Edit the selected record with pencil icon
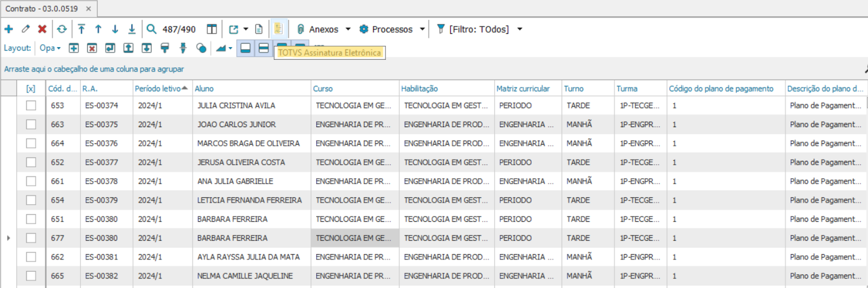868x288 pixels. point(25,29)
